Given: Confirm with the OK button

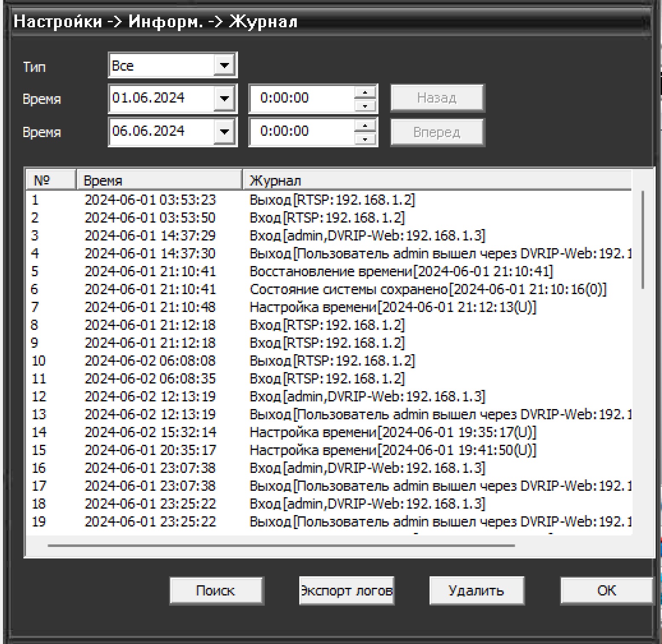Looking at the screenshot, I should pyautogui.click(x=606, y=590).
